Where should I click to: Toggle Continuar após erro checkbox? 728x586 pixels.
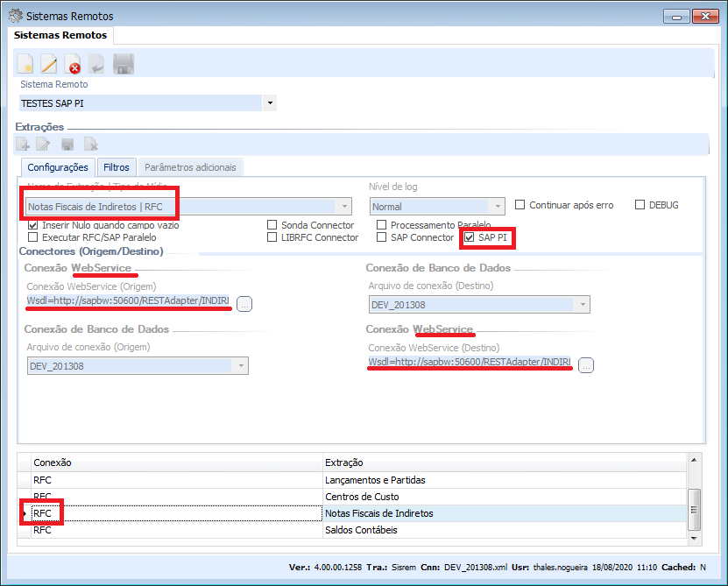click(520, 205)
